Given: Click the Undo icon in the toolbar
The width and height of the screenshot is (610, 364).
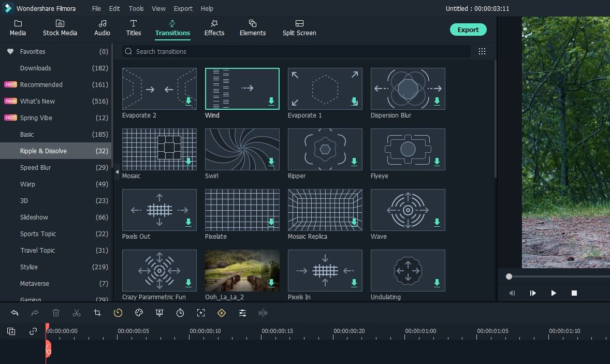Looking at the screenshot, I should pos(14,313).
